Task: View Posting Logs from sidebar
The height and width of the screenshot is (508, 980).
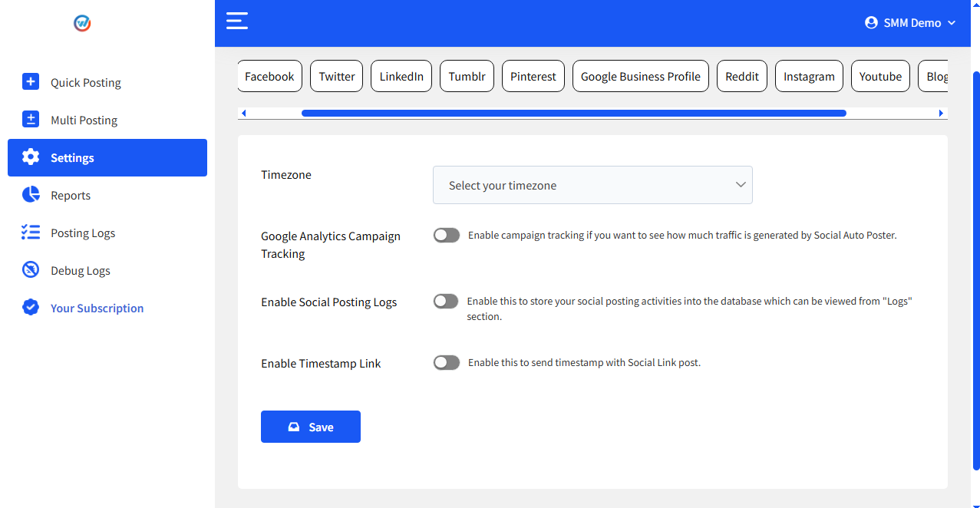Action: (x=107, y=233)
